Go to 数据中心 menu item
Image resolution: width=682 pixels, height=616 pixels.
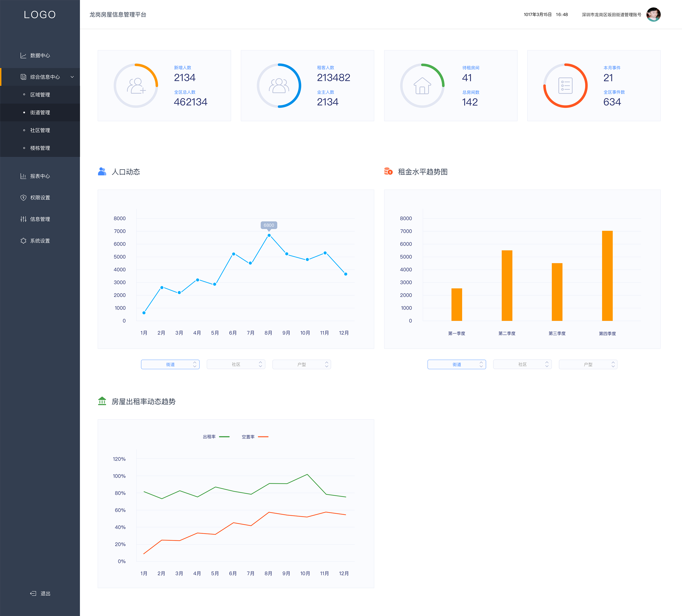pos(40,55)
